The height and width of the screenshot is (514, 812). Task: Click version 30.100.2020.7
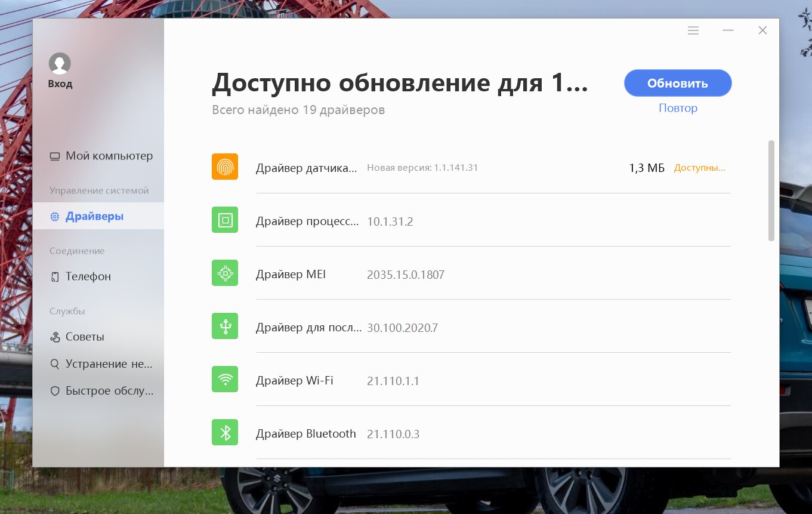tap(403, 328)
